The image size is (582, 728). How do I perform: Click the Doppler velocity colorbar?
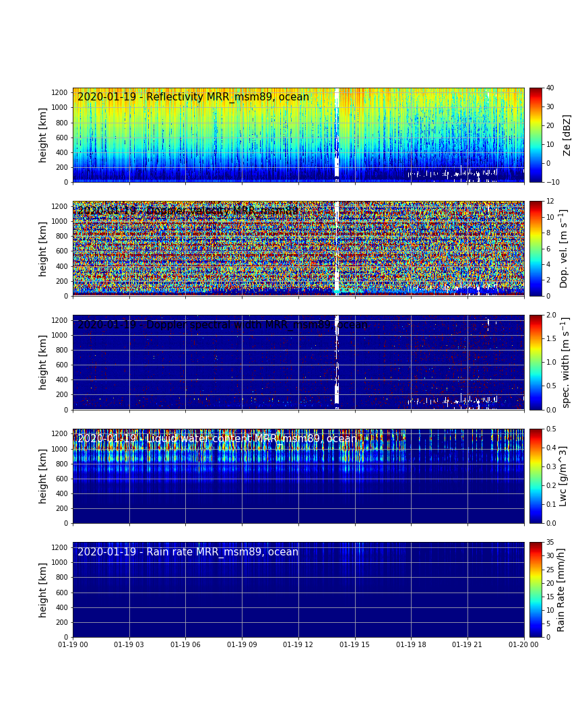(x=535, y=248)
